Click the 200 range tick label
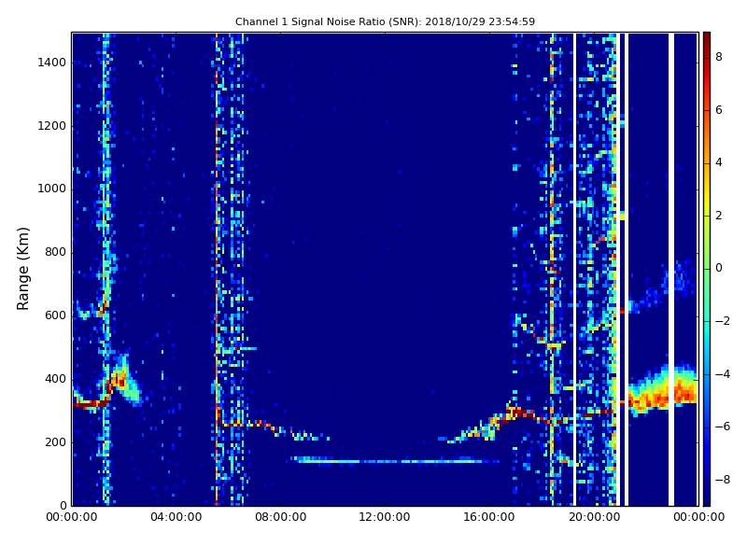The width and height of the screenshot is (747, 560). [x=55, y=441]
